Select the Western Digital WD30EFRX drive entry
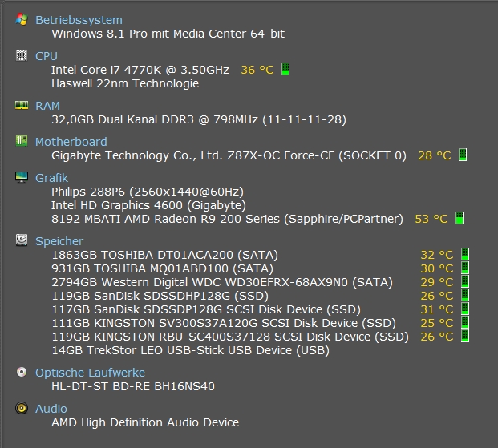This screenshot has width=498, height=448. (222, 282)
